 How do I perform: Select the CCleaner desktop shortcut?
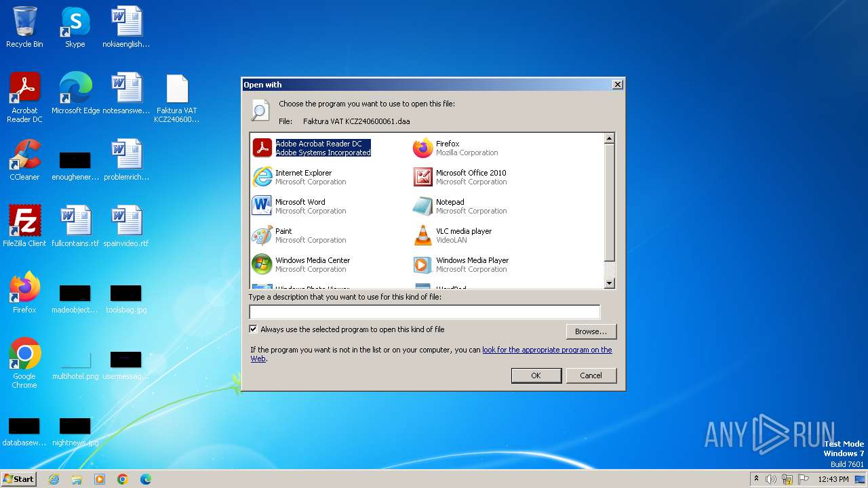24,160
